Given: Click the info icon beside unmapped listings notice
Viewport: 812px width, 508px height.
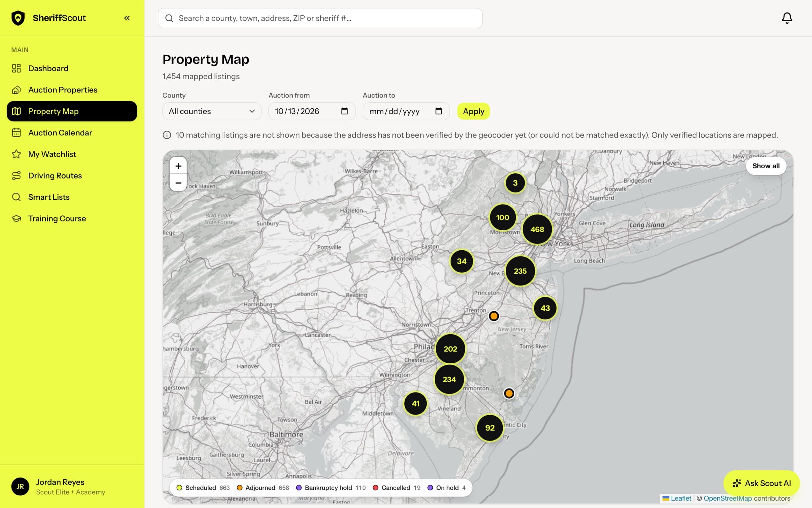Looking at the screenshot, I should coord(167,135).
